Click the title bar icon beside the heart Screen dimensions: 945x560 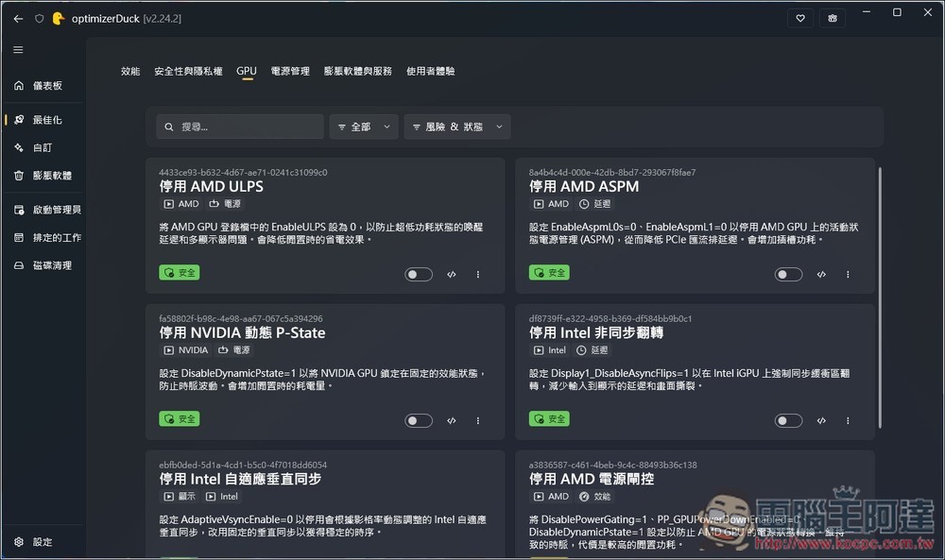833,18
